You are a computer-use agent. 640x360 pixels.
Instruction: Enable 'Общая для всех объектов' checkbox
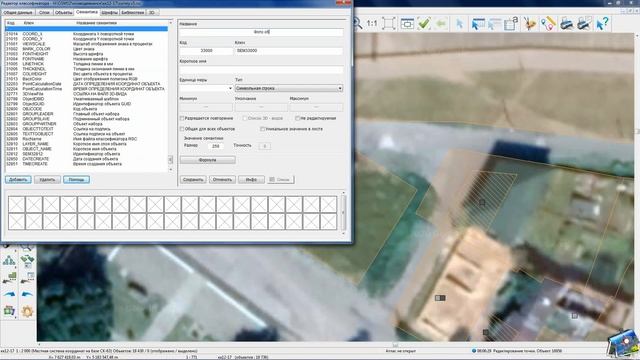(182, 129)
